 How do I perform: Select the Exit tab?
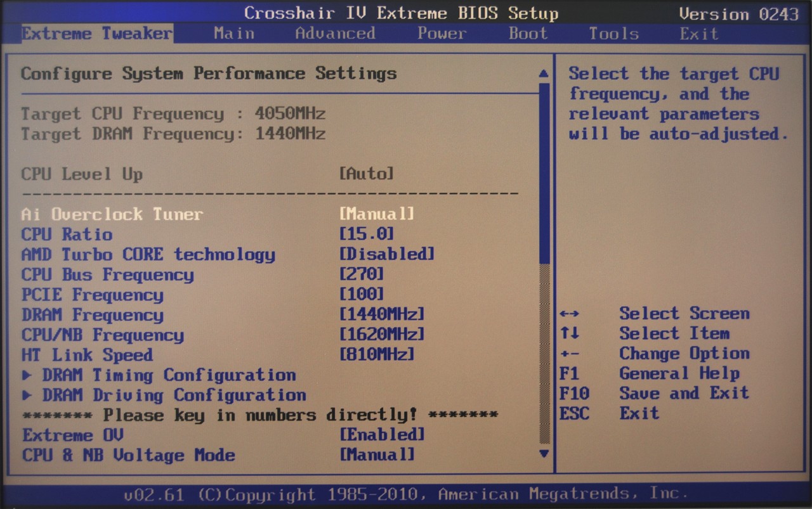point(699,34)
